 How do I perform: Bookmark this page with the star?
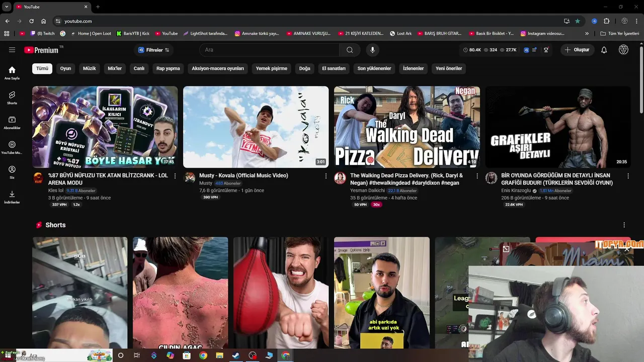click(578, 21)
